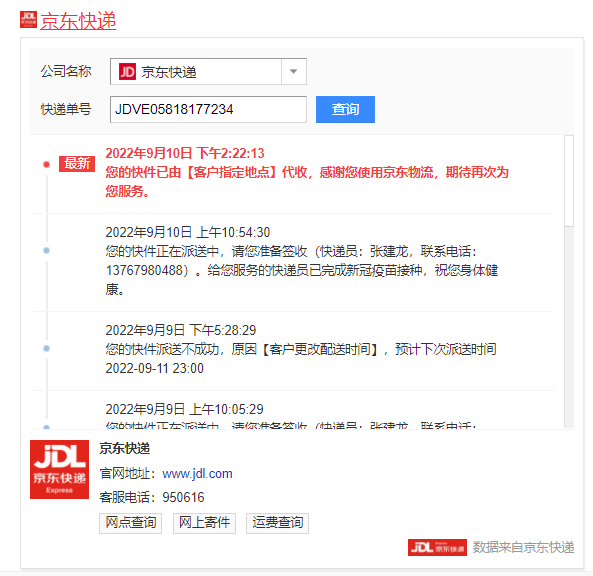The image size is (593, 576).
Task: Click the 网上寄件 button
Action: [204, 523]
